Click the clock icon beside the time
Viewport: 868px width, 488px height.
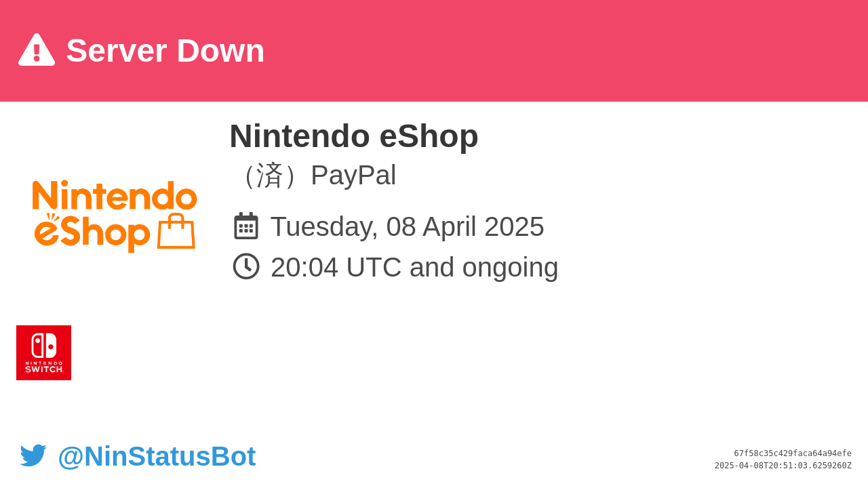coord(246,266)
